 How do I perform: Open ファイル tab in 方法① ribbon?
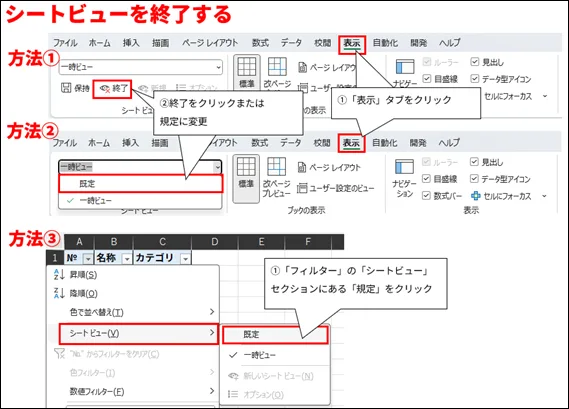tap(65, 43)
